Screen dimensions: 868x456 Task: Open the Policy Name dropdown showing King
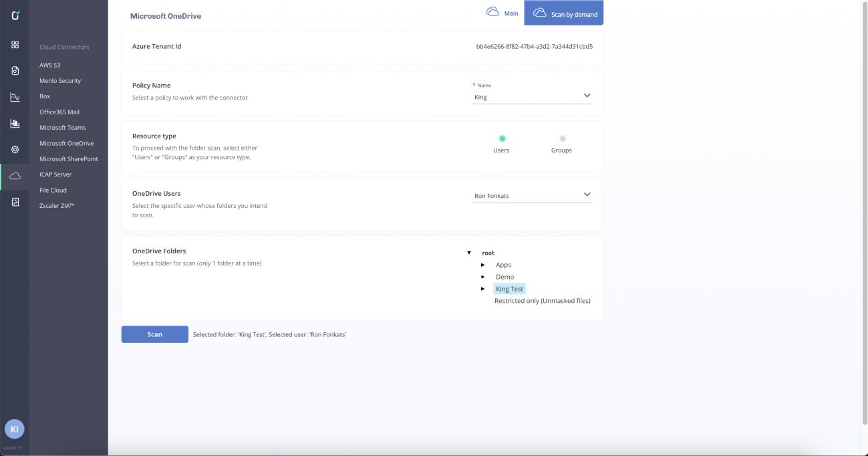(x=532, y=96)
